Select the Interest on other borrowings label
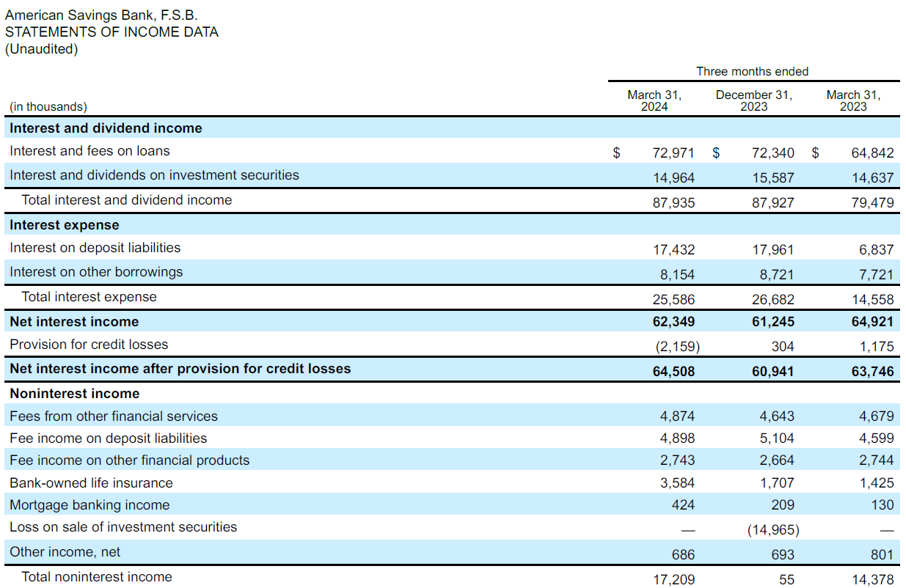The height and width of the screenshot is (588, 906). click(96, 272)
